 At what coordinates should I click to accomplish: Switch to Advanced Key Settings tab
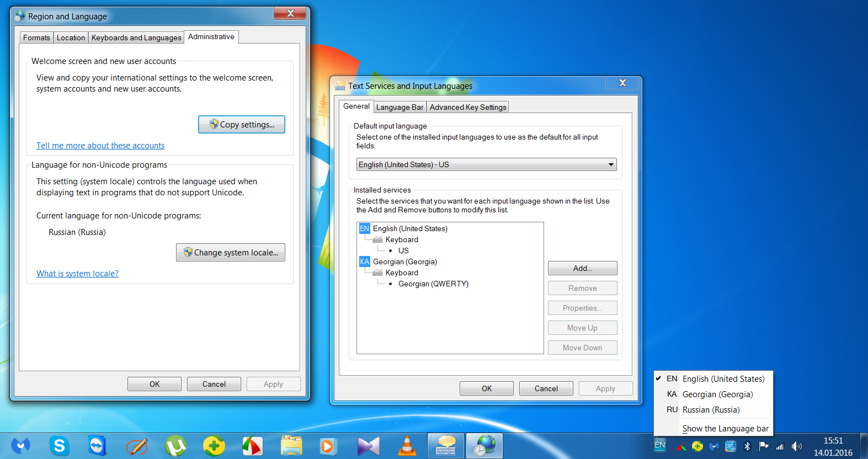coord(468,107)
